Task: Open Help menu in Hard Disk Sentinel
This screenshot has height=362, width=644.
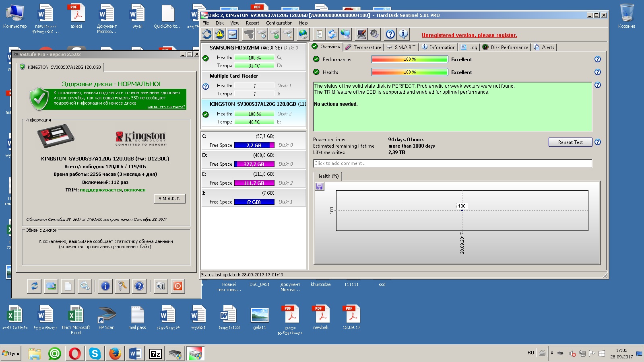Action: (303, 23)
